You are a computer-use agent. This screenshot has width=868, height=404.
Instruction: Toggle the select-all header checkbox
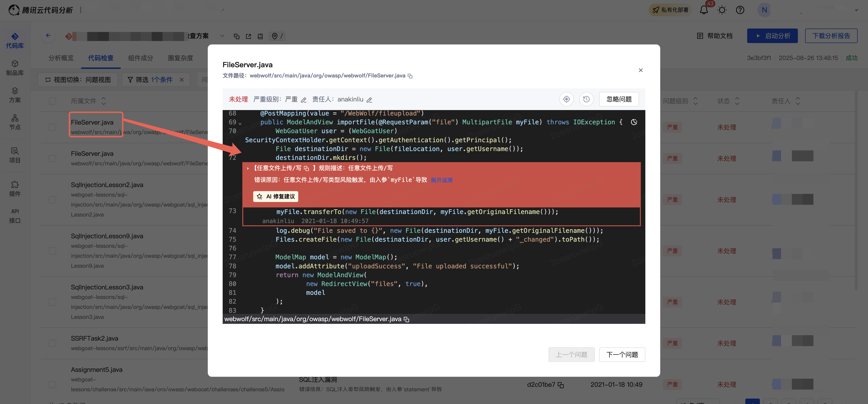click(52, 101)
